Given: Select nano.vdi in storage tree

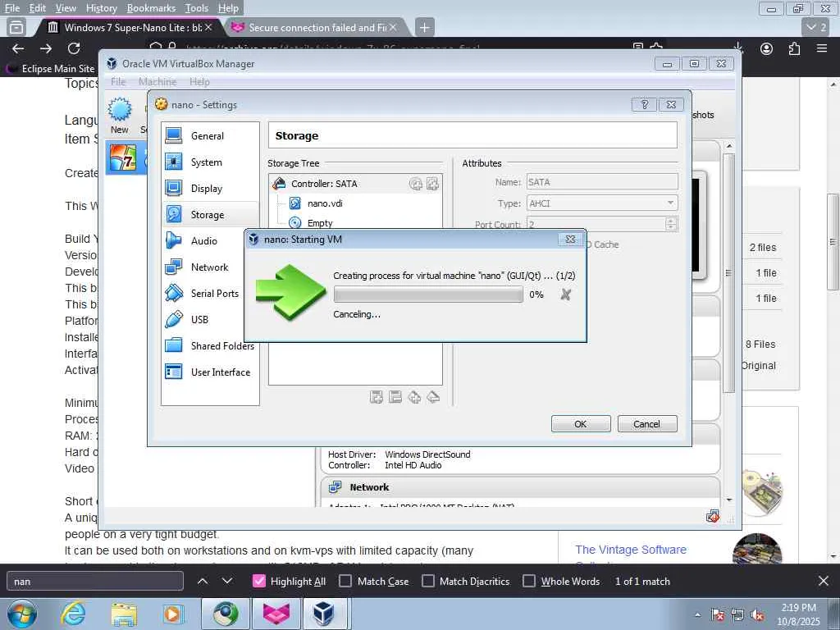Looking at the screenshot, I should coord(325,203).
